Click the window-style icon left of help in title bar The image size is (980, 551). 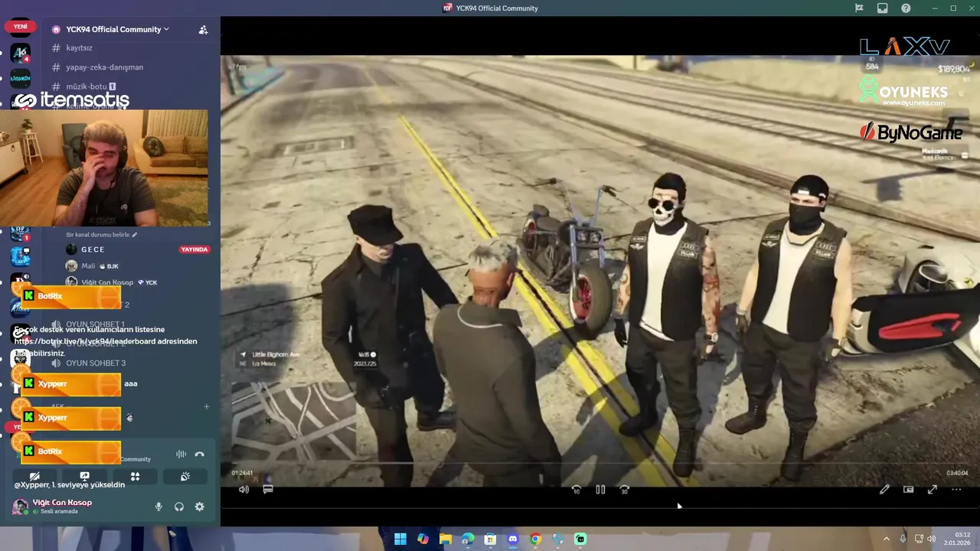[883, 8]
